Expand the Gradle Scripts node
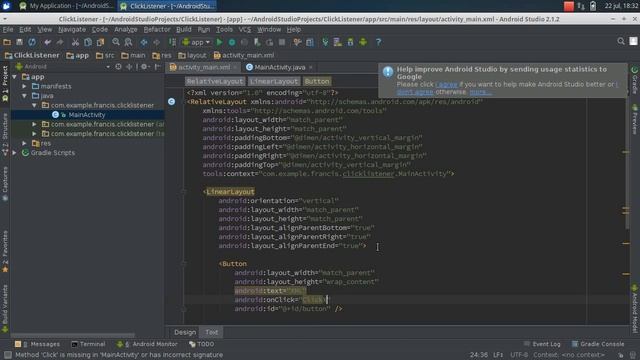 (x=15, y=153)
